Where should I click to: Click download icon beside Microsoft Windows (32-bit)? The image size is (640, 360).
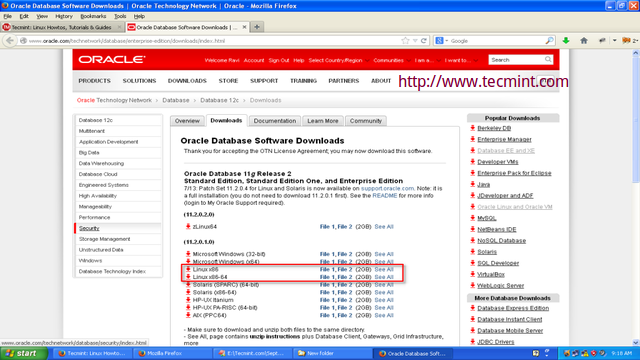point(188,254)
